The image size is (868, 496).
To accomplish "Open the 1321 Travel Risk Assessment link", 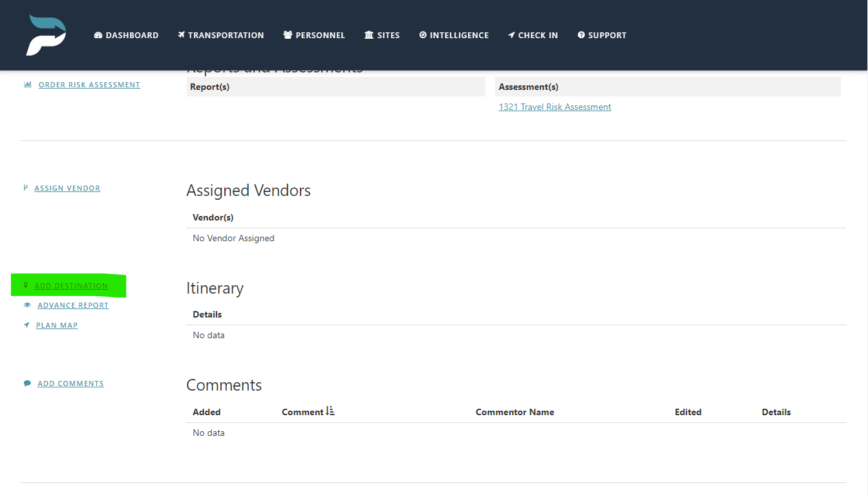I will [555, 106].
